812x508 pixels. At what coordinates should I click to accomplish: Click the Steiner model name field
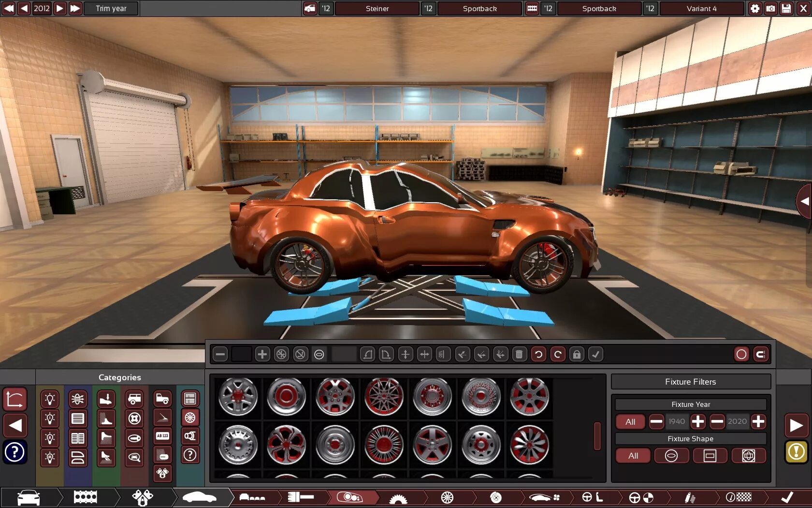(x=377, y=8)
